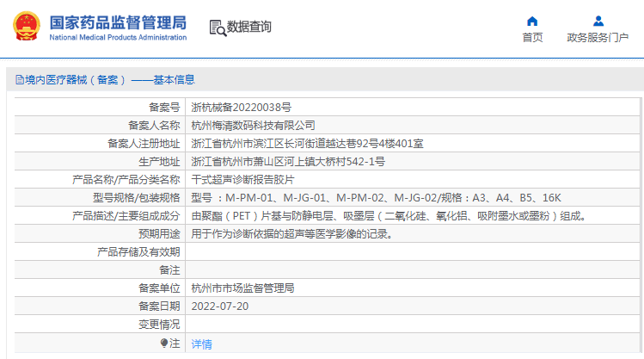Image resolution: width=644 pixels, height=359 pixels.
Task: Click the 备案人注册地址 row label
Action: click(144, 144)
